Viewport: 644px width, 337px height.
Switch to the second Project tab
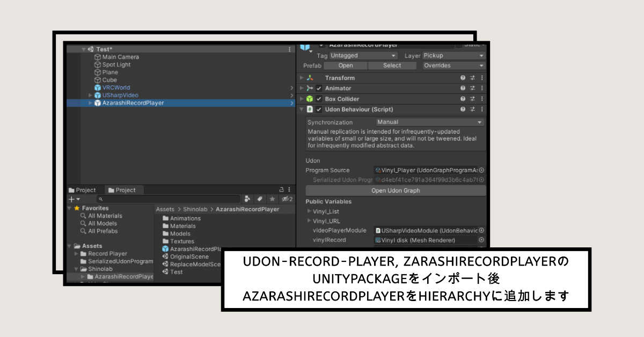tap(126, 190)
